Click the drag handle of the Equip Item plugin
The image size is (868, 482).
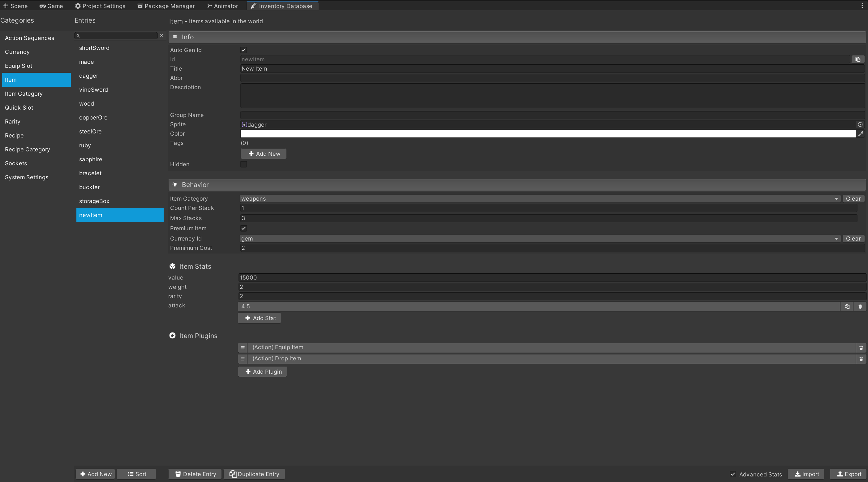point(243,348)
